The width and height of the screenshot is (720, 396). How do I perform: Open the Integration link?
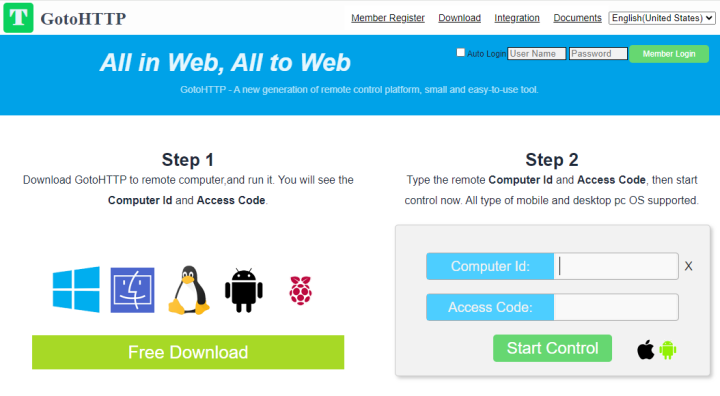(517, 18)
